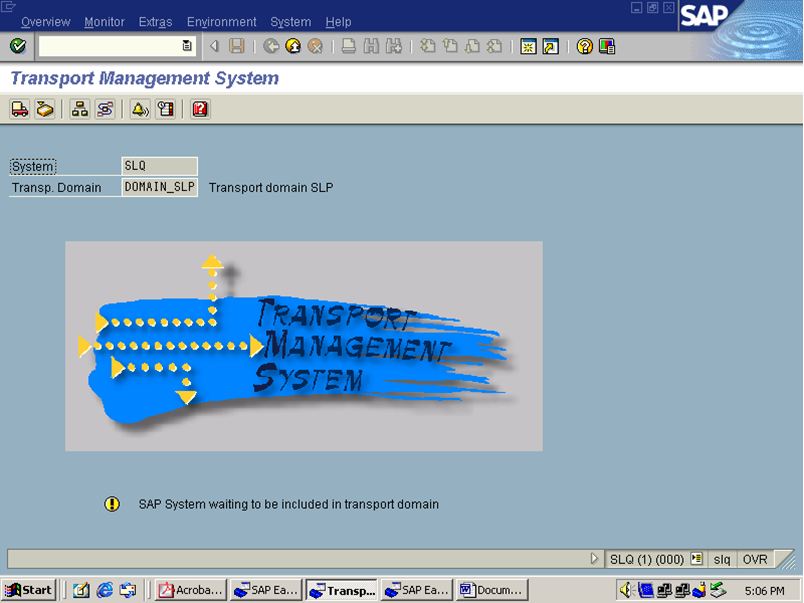Click the Transp. Domain field DOMAIN_SLP
The height and width of the screenshot is (603, 804).
(x=159, y=187)
